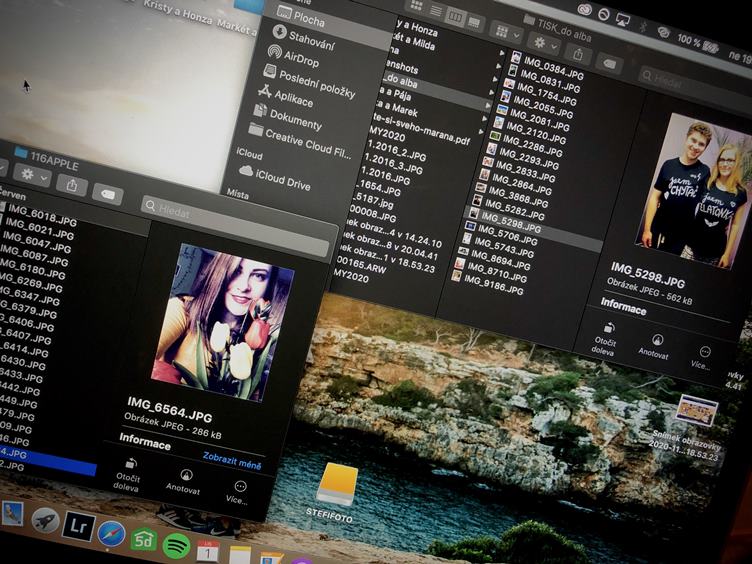The image size is (752, 564).
Task: Switch TISK_do alba window to gallery view
Action: (474, 22)
